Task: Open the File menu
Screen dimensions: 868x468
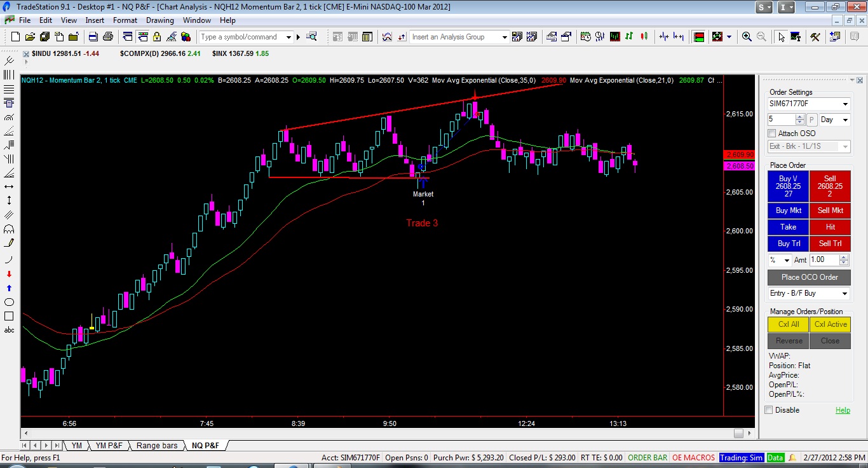Action: coord(25,20)
